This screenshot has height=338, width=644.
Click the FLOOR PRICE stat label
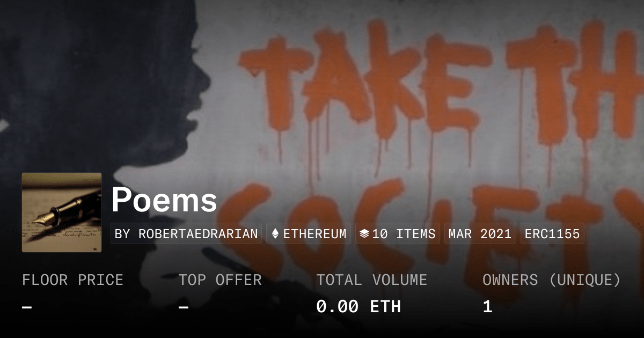pos(72,280)
